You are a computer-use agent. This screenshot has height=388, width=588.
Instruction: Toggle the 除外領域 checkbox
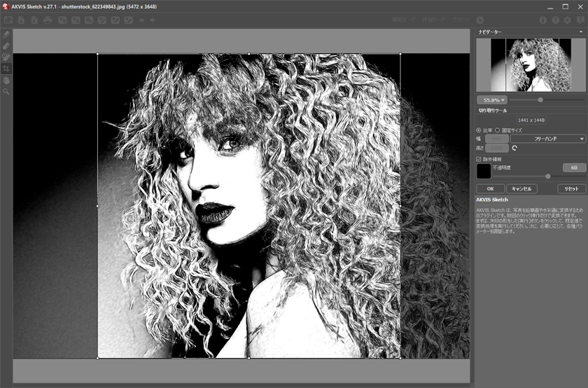(x=479, y=159)
